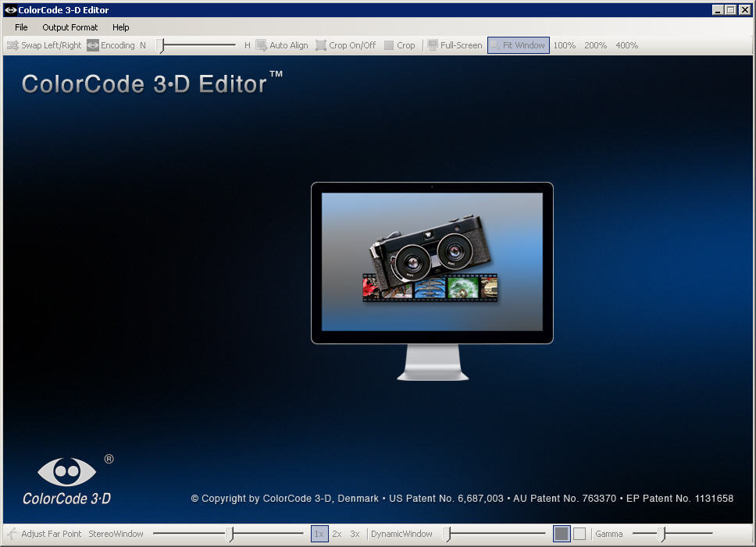
Task: Open the File menu
Action: (21, 27)
